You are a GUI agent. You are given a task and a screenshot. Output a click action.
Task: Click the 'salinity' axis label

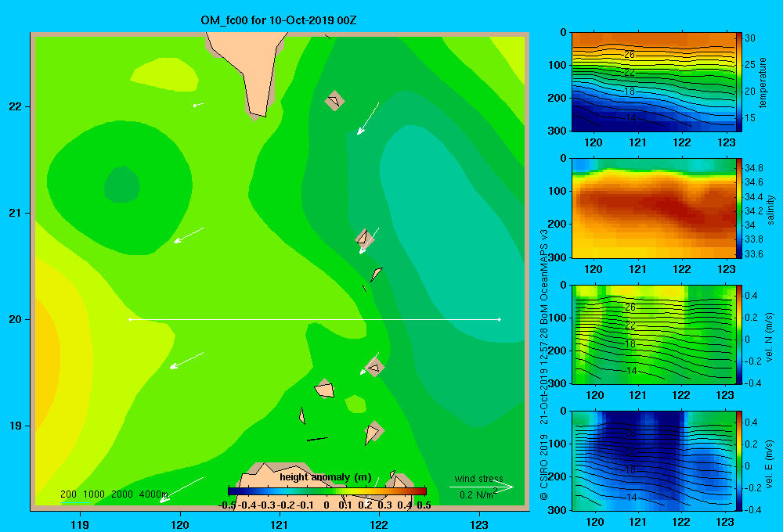[x=770, y=210]
